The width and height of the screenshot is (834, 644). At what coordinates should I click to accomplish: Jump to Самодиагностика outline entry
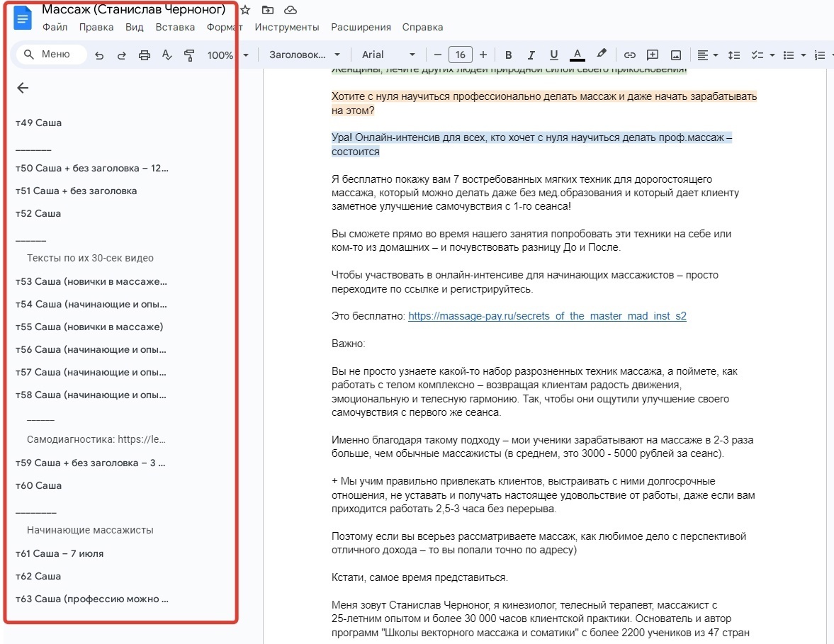96,439
